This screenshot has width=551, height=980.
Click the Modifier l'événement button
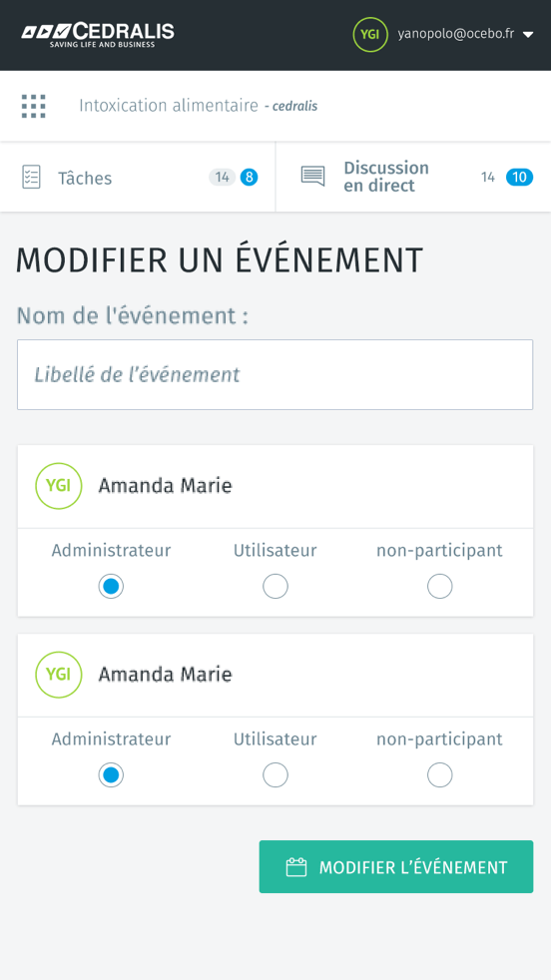click(x=396, y=867)
